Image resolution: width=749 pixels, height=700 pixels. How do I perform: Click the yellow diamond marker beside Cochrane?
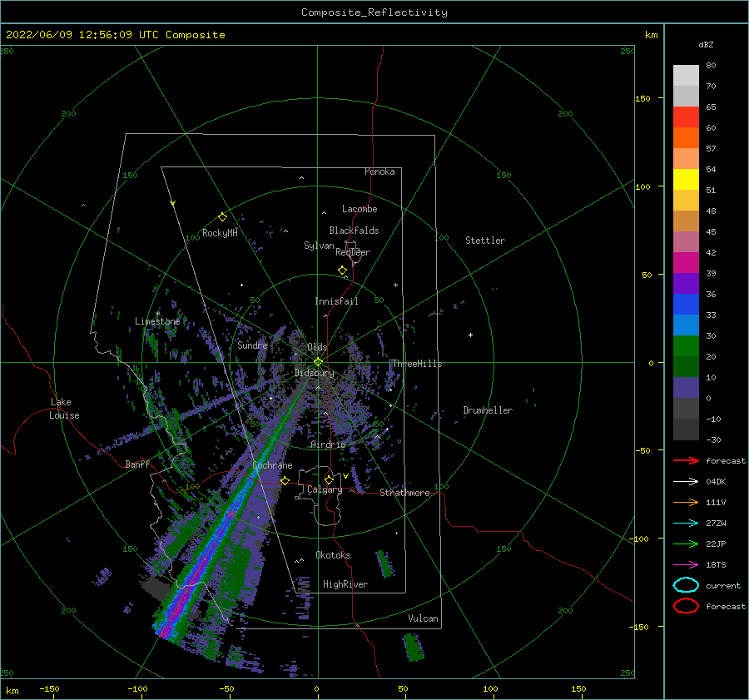(x=285, y=480)
